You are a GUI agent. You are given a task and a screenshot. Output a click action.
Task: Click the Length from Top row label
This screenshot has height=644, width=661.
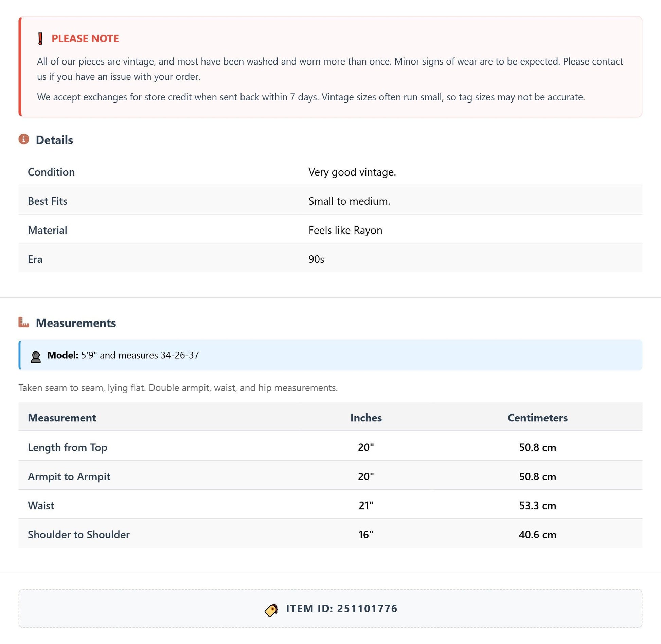click(x=68, y=447)
